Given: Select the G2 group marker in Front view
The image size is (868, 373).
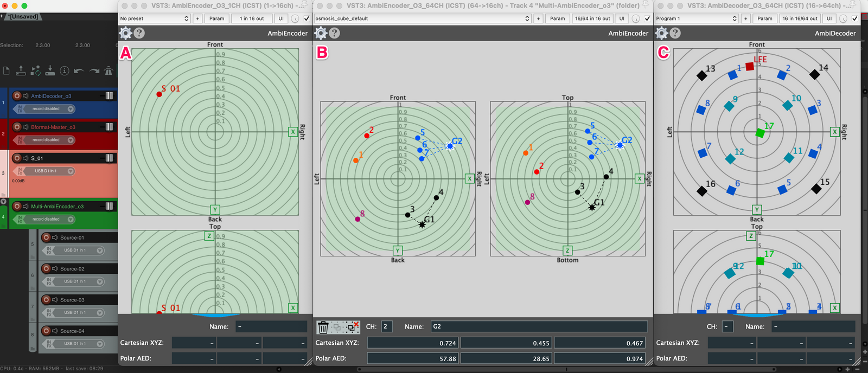Looking at the screenshot, I should coord(450,146).
